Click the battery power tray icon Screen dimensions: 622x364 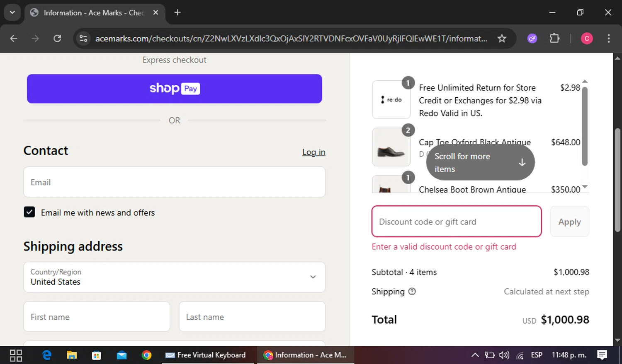[490, 355]
